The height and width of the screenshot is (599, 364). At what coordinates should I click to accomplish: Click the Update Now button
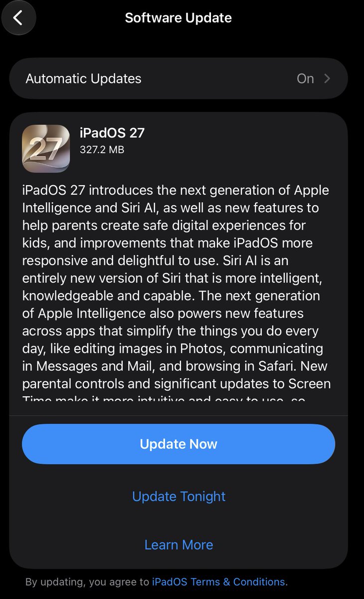click(179, 444)
